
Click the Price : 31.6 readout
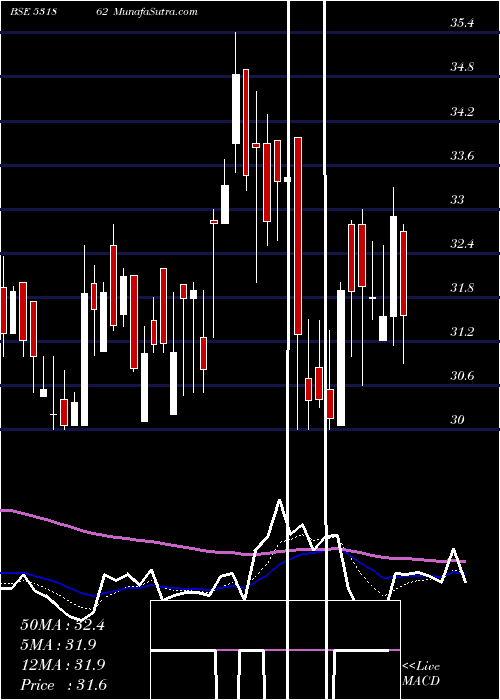63,685
